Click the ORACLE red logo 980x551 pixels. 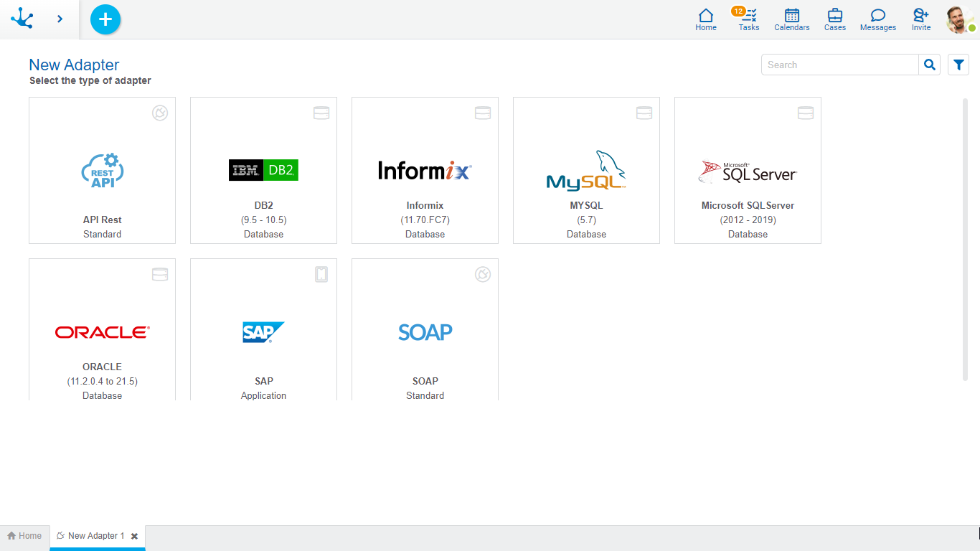click(x=103, y=332)
